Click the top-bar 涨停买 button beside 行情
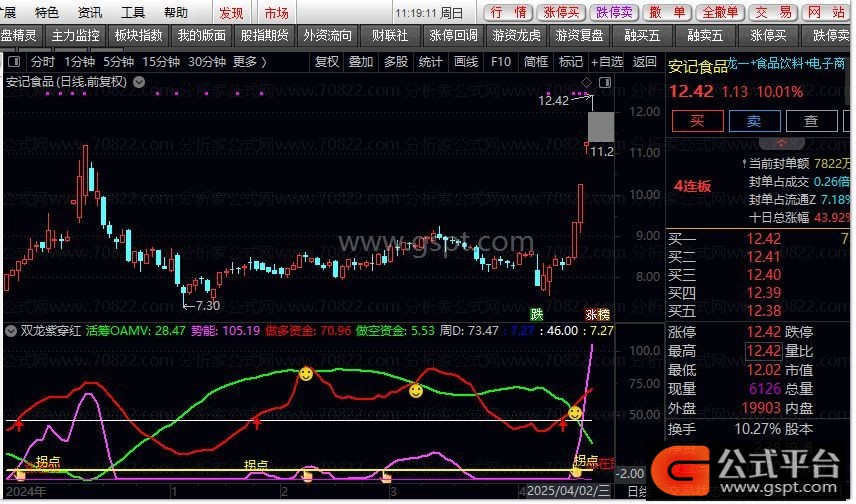856x504 pixels. pyautogui.click(x=561, y=12)
